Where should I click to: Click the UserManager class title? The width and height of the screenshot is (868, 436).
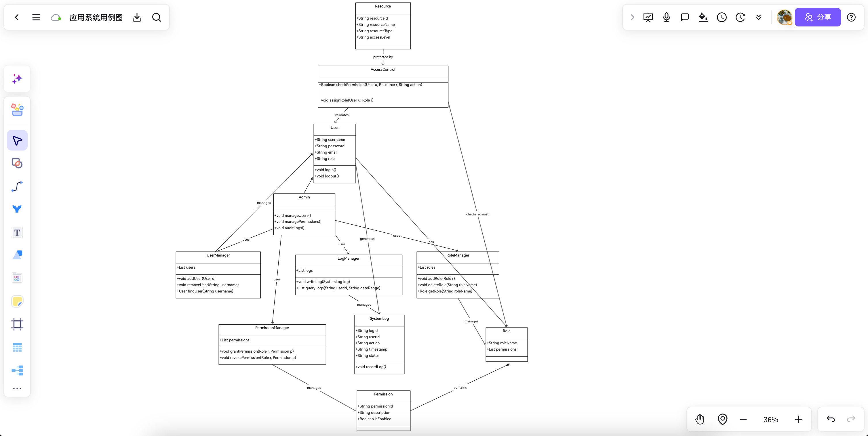pyautogui.click(x=218, y=255)
